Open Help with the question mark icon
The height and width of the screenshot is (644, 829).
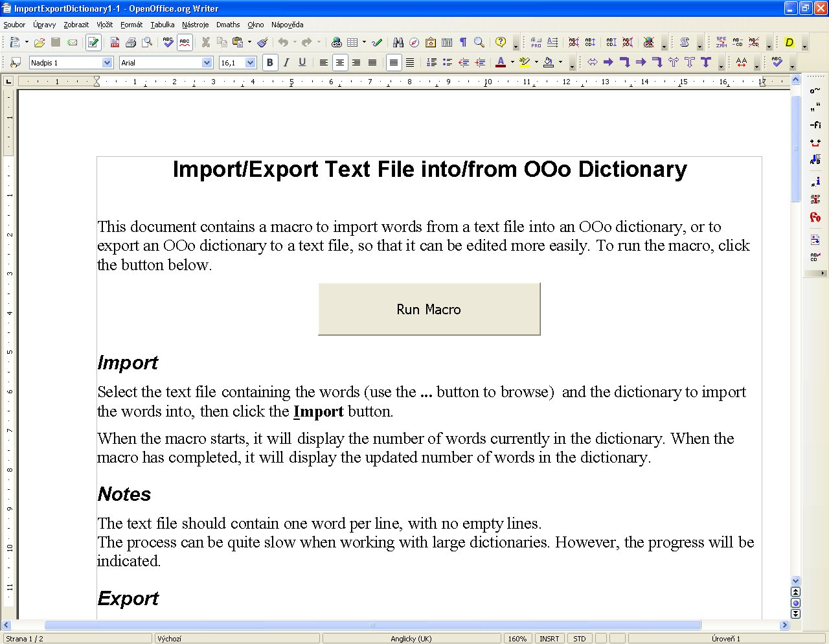[501, 42]
